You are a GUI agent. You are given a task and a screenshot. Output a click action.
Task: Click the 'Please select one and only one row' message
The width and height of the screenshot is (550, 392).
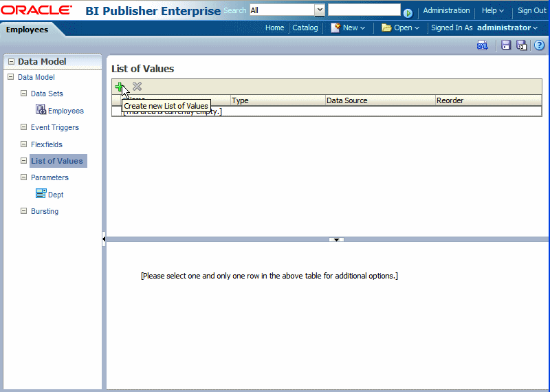coord(269,276)
